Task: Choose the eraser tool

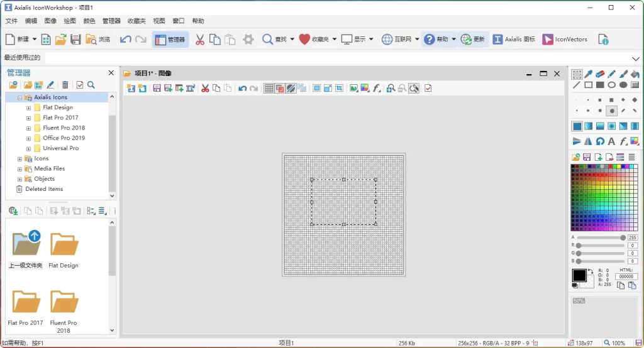Action: point(600,74)
